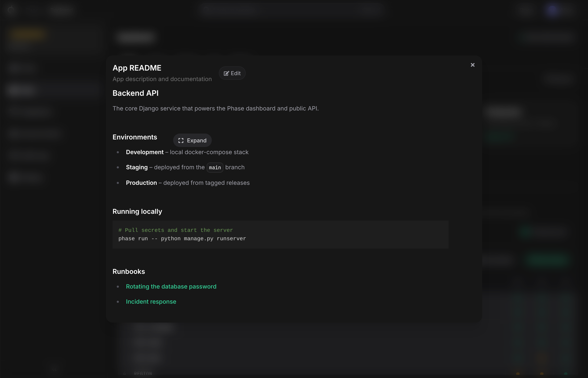Click the 'Environments' section heading
Viewport: 588px width, 378px height.
(x=135, y=137)
